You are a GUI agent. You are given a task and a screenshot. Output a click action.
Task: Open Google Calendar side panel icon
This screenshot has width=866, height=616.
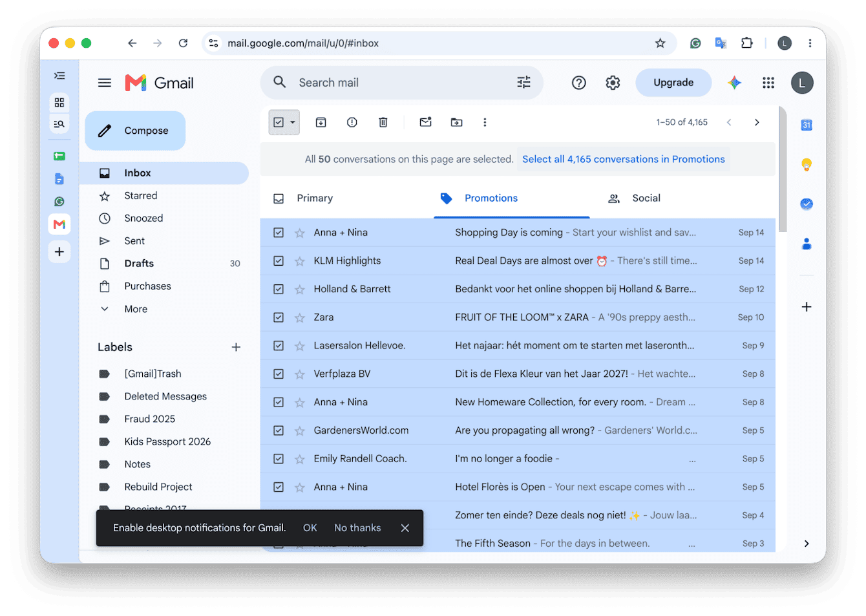click(x=807, y=125)
